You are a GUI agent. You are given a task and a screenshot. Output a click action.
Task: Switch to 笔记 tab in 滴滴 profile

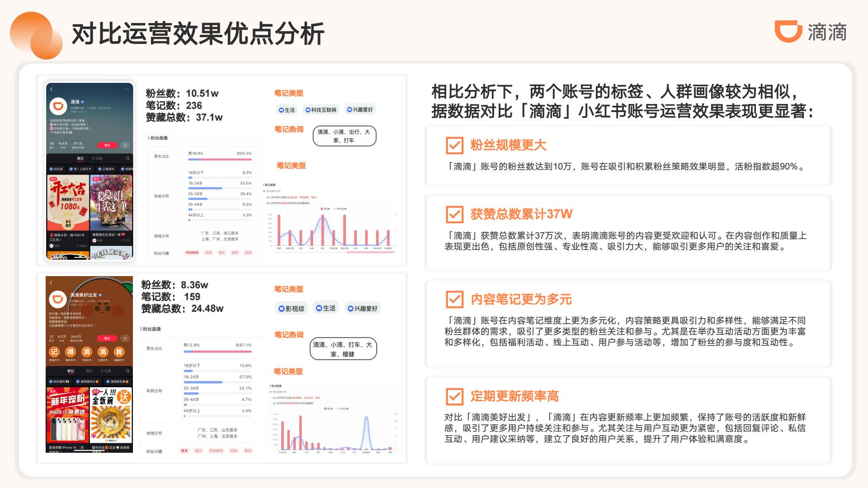(x=80, y=159)
